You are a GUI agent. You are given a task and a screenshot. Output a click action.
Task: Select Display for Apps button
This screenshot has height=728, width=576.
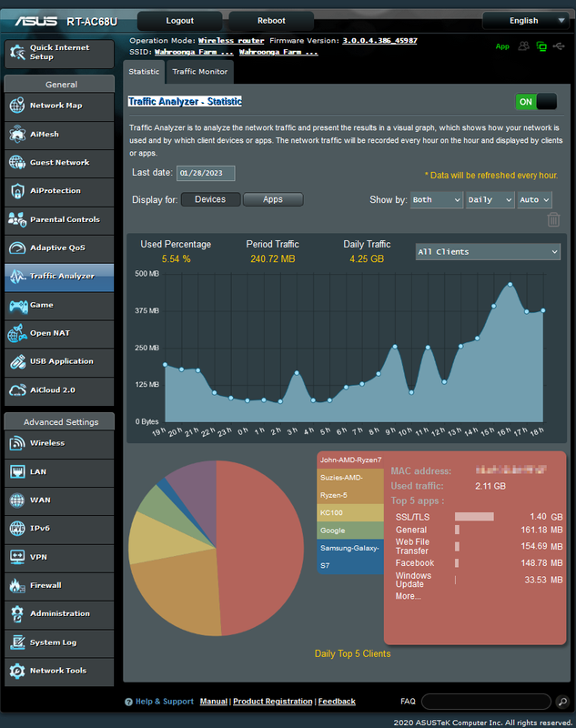pyautogui.click(x=273, y=199)
